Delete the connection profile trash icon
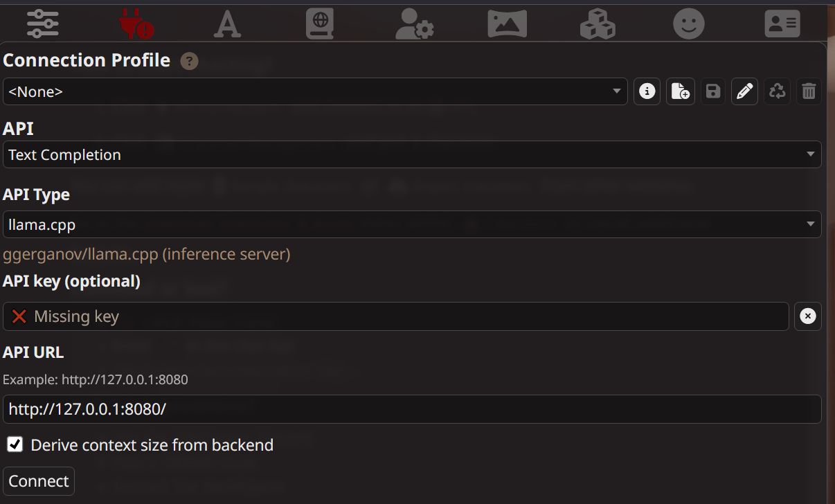This screenshot has width=835, height=504. point(809,91)
